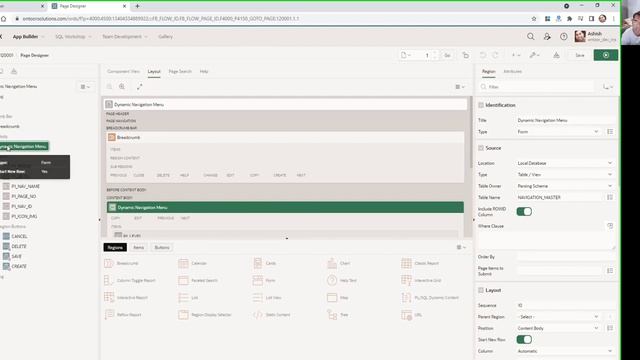Switch to Page Search tab
Image resolution: width=640 pixels, height=360 pixels.
tap(180, 71)
